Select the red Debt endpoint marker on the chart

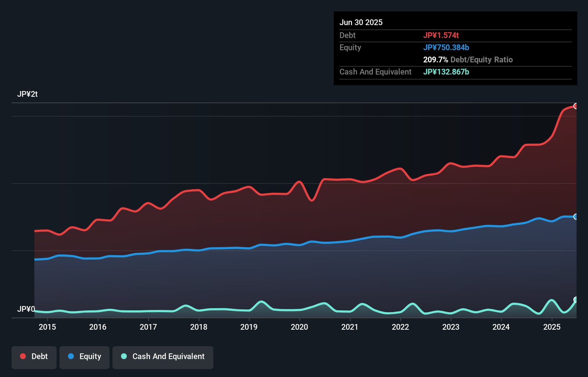(x=576, y=106)
